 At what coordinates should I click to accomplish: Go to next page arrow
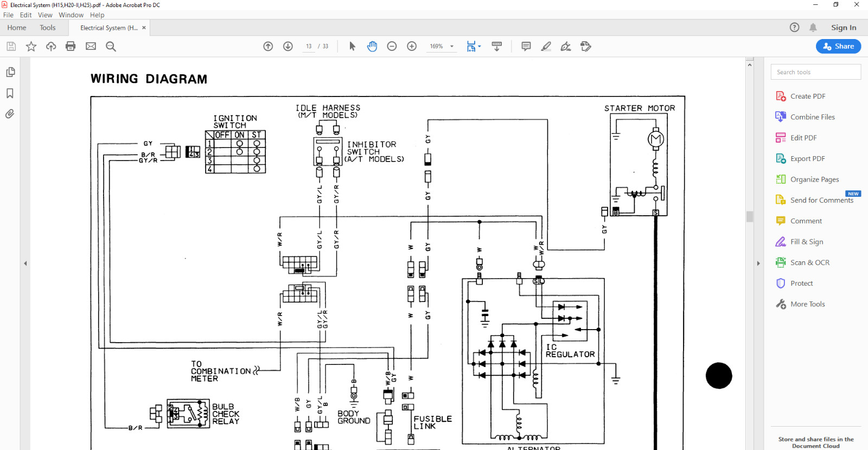288,47
